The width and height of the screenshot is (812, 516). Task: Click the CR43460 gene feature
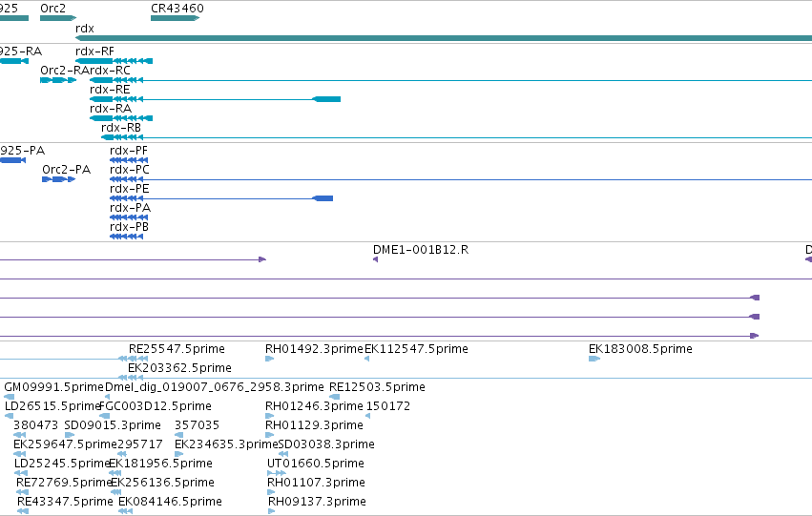click(175, 18)
